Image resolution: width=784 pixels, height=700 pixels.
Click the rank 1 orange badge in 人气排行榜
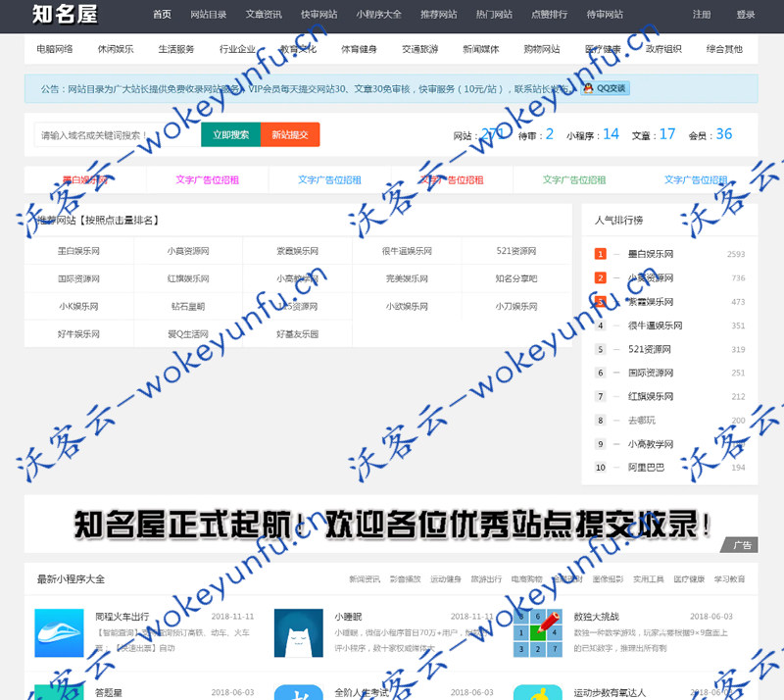coord(601,254)
